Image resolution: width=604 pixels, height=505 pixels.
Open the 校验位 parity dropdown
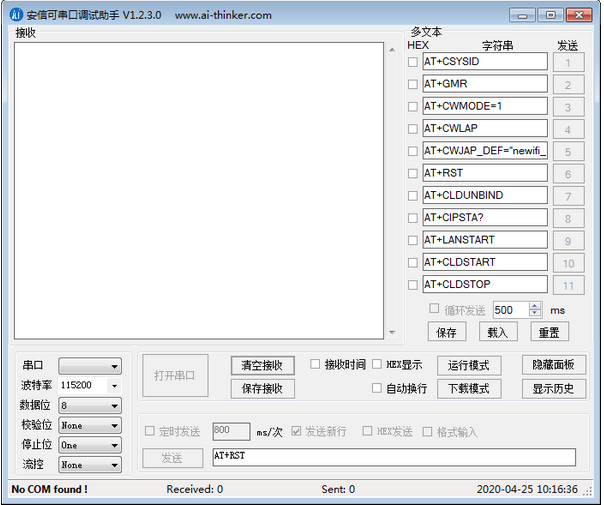[90, 426]
